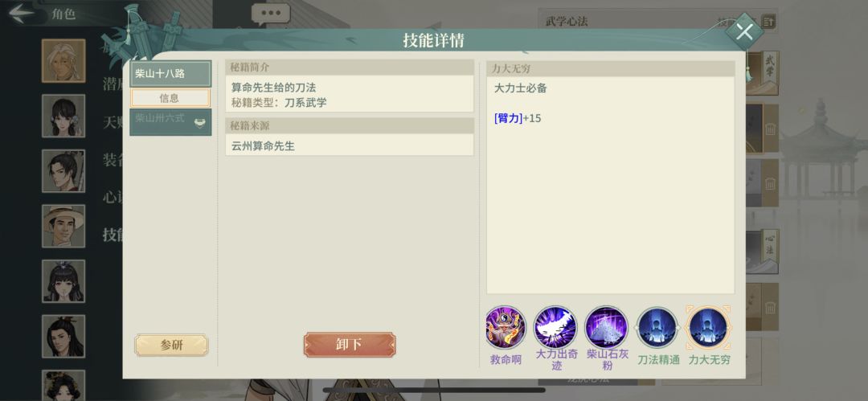This screenshot has width=868, height=401.
Task: Click the 参研 button
Action: click(172, 345)
